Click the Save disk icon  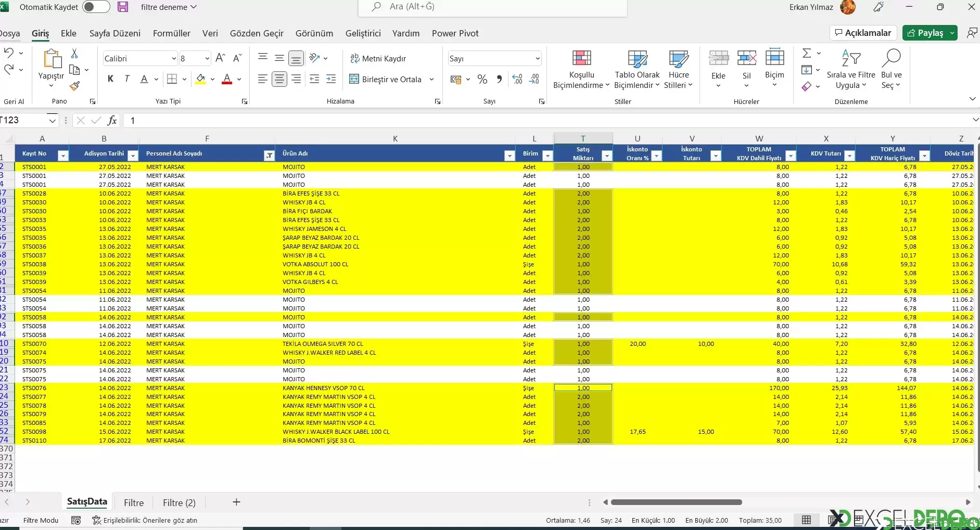123,7
